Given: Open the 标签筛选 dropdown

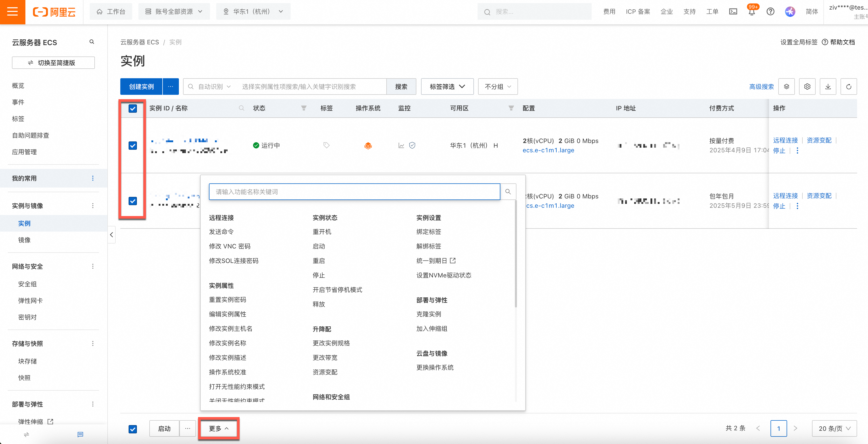Looking at the screenshot, I should tap(447, 87).
